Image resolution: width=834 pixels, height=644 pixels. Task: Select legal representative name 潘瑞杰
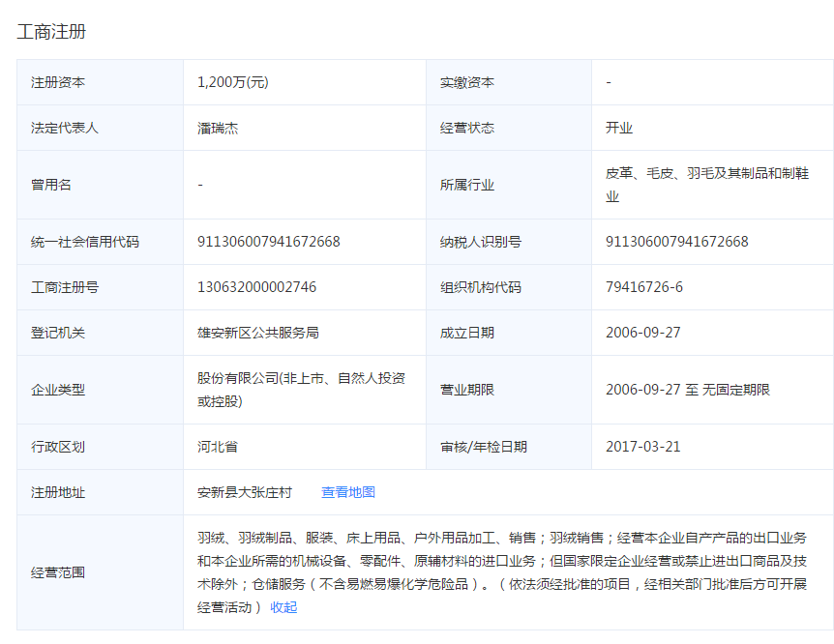(x=218, y=129)
